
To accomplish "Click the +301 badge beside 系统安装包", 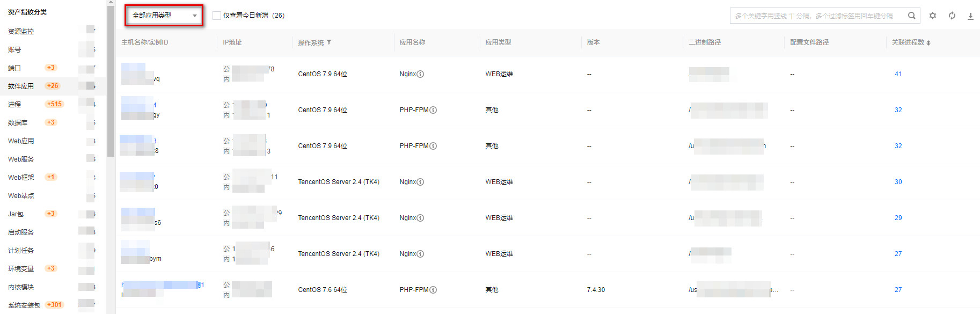I will (x=54, y=305).
